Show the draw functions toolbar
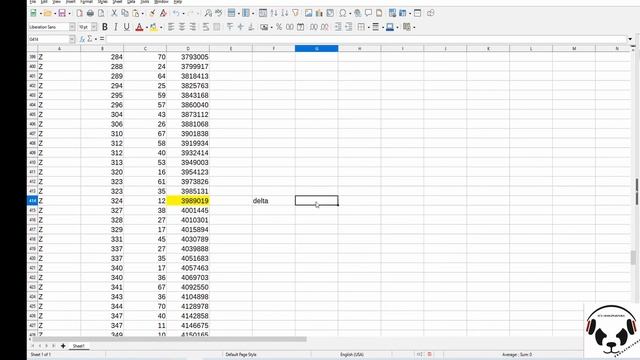Screen dimensions: 640x360 pyautogui.click(x=431, y=13)
